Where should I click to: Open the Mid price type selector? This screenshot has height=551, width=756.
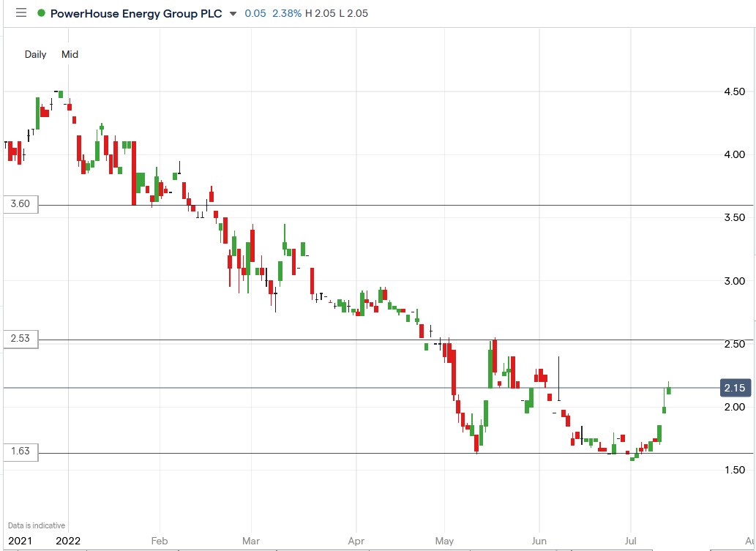pyautogui.click(x=70, y=54)
